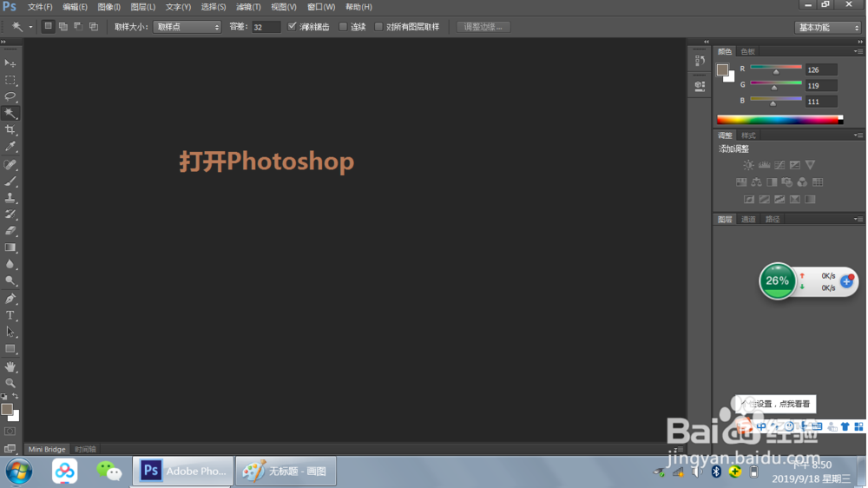Select the Hand tool

pos(10,366)
